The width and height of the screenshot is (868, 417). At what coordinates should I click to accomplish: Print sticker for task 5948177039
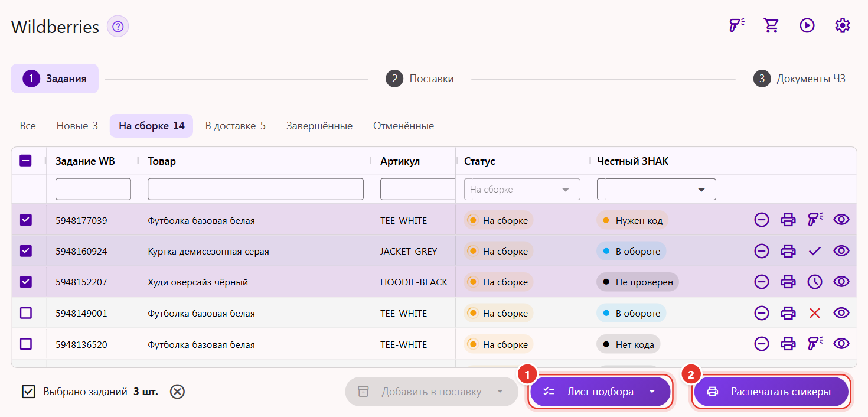(x=788, y=220)
